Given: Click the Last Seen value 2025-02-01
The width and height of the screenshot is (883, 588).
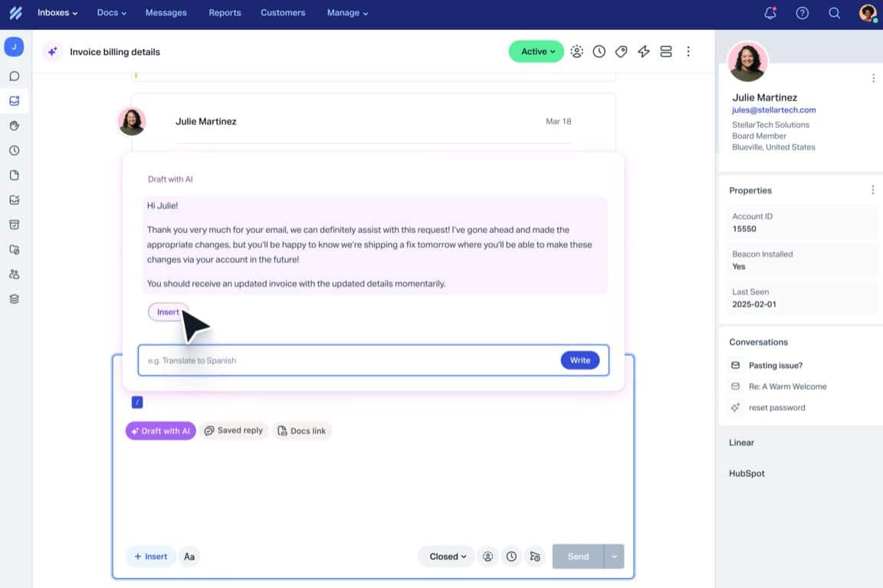Looking at the screenshot, I should point(754,304).
